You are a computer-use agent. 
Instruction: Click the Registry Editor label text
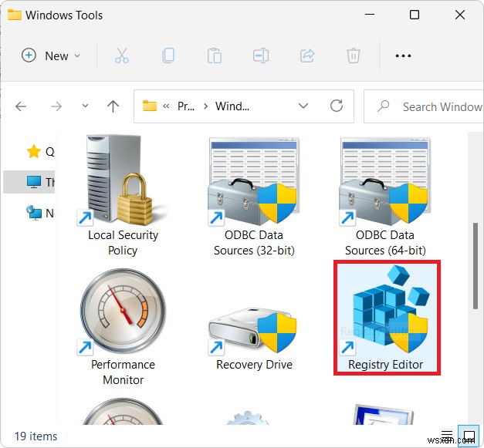[x=385, y=365]
